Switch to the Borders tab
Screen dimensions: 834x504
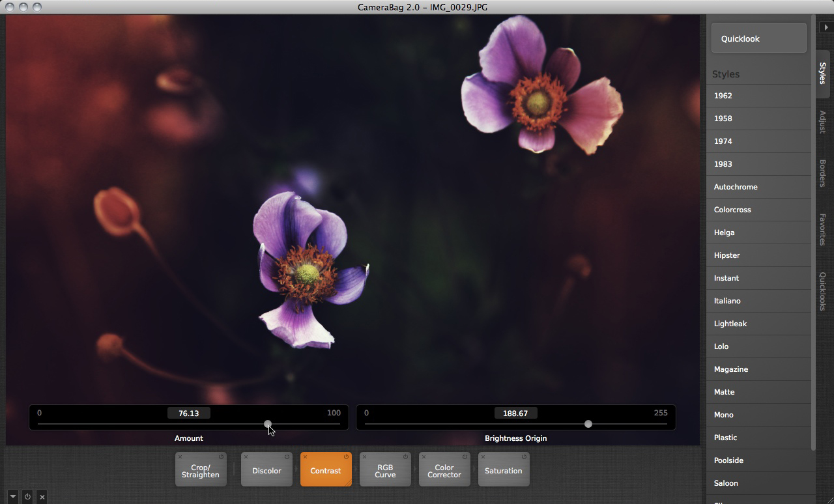tap(823, 173)
